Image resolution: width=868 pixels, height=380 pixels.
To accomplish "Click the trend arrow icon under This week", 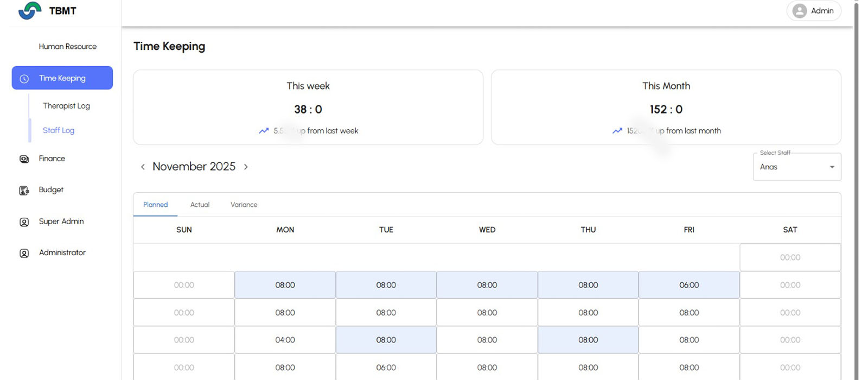I will [x=264, y=131].
